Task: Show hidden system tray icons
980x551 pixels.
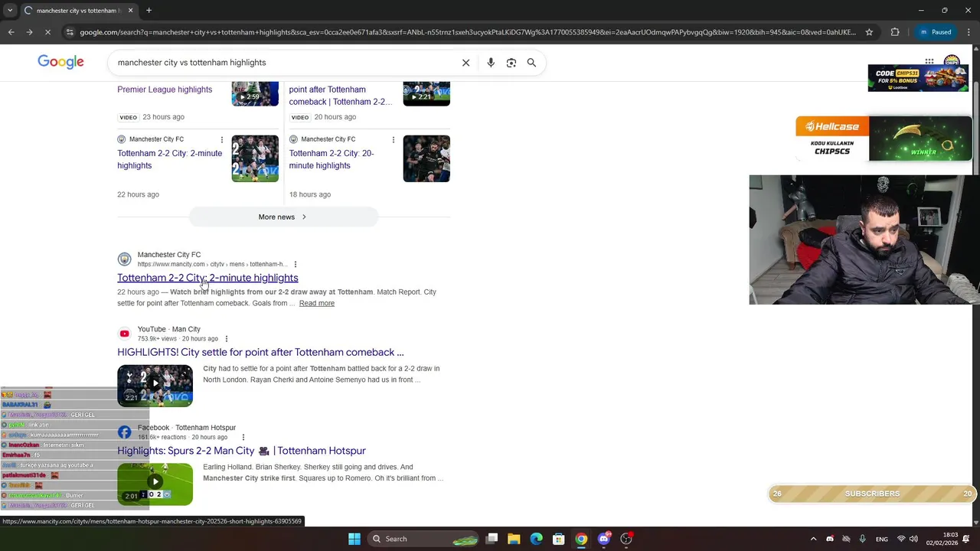Action: pyautogui.click(x=813, y=539)
